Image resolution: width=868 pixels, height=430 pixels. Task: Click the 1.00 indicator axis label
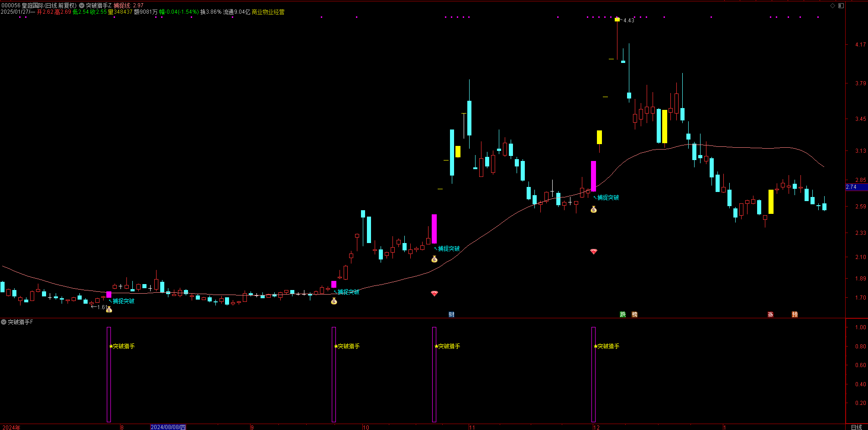pos(861,327)
